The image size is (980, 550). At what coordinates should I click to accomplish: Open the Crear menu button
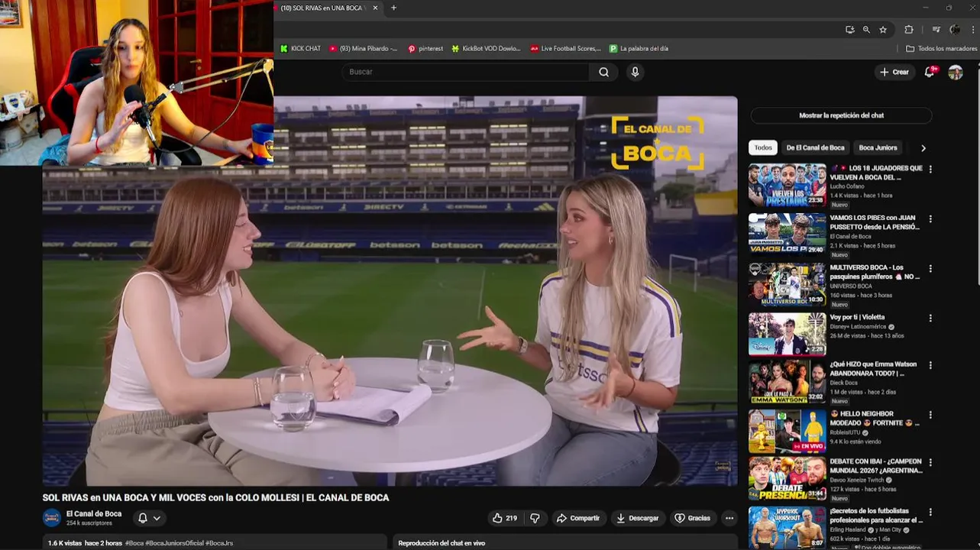click(x=894, y=72)
